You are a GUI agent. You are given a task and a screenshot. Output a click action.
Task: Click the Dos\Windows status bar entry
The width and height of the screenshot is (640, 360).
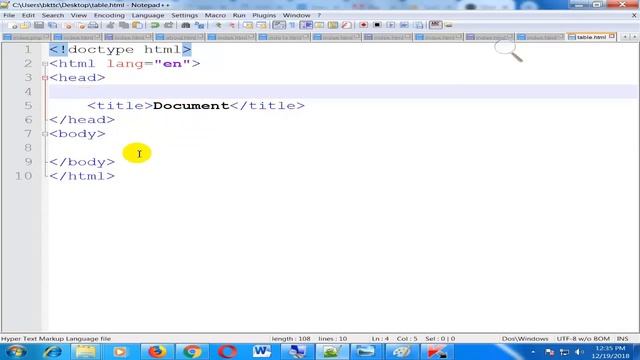pos(525,339)
